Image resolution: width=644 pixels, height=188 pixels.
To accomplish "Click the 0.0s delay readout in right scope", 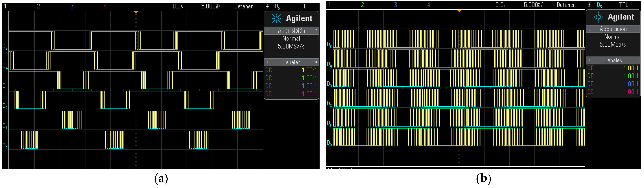I will point(500,5).
